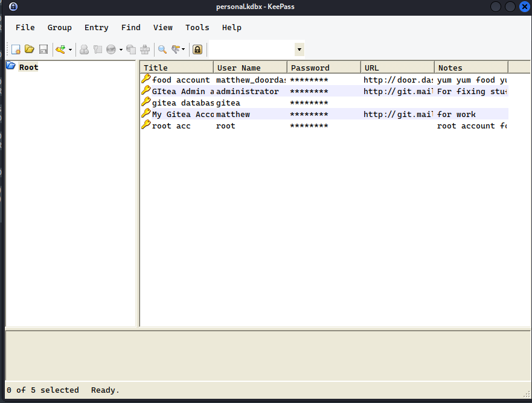Click the user name 'root'
This screenshot has width=532, height=403.
pos(226,126)
